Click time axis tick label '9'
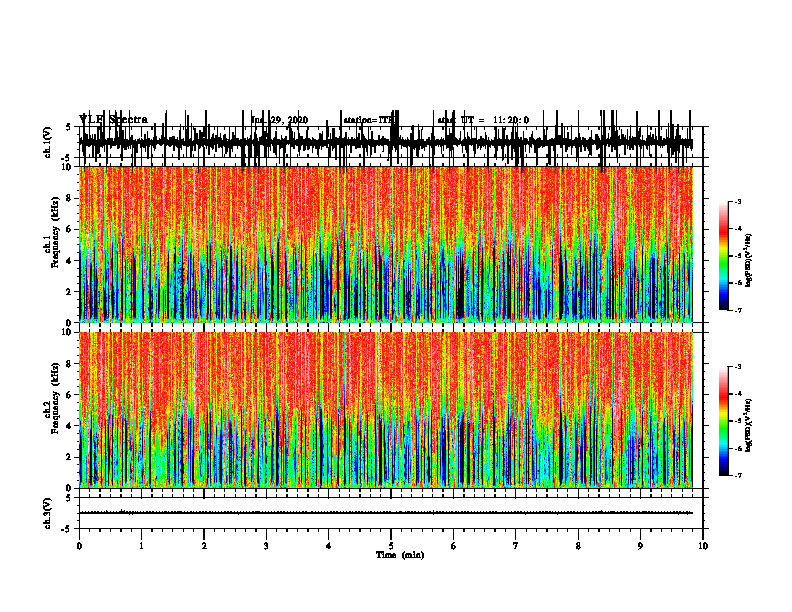 pyautogui.click(x=640, y=546)
